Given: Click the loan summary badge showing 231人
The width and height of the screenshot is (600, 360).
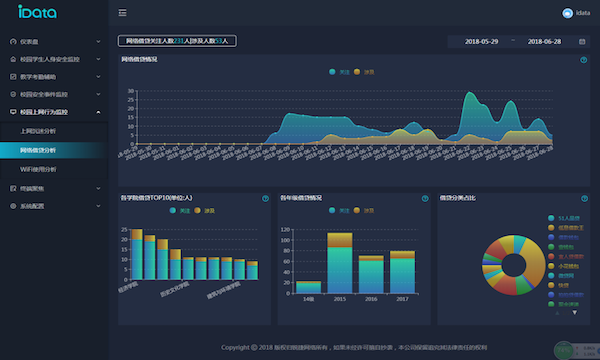Looking at the screenshot, I should [x=177, y=41].
